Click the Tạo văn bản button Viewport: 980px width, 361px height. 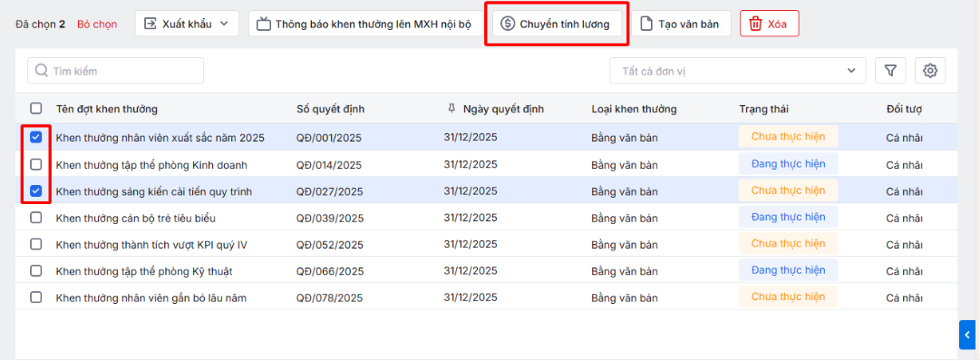(681, 24)
